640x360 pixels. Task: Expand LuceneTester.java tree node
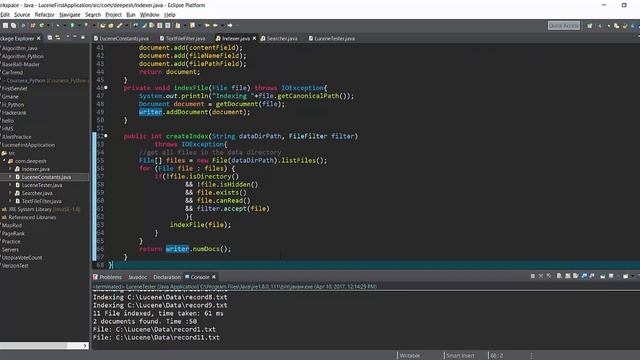point(11,185)
